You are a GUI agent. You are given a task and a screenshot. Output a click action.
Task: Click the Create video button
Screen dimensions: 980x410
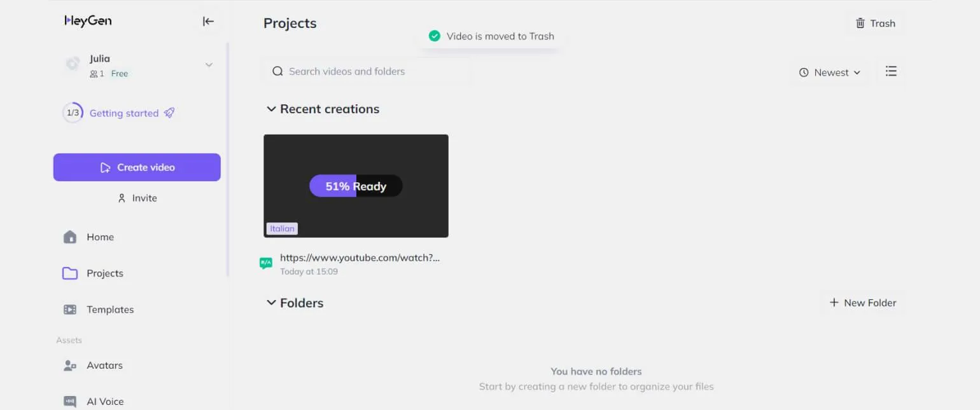click(x=137, y=167)
